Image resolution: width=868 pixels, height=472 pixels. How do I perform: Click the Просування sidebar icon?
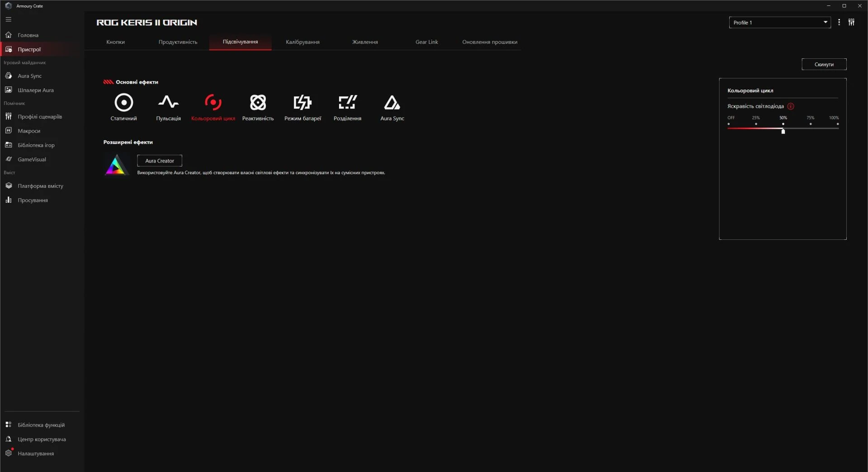(x=9, y=200)
